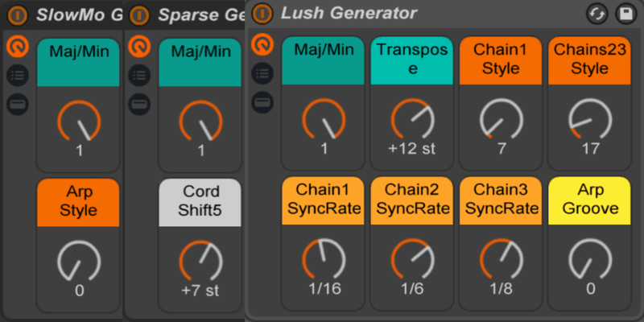Image resolution: width=644 pixels, height=322 pixels.
Task: Click the devices view icon in SlowMo rack
Action: (17, 104)
